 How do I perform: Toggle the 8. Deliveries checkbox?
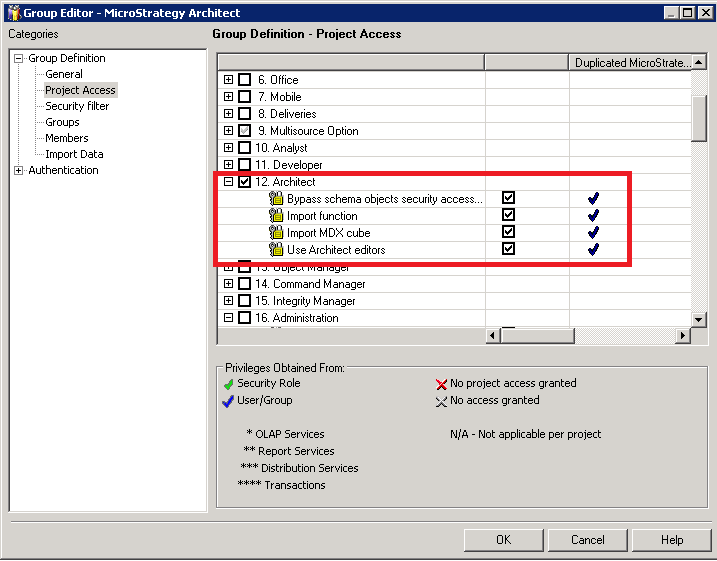point(245,113)
